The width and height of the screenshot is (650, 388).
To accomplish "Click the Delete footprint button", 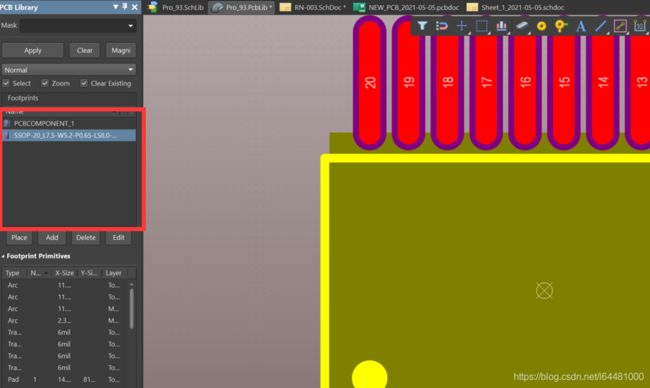I will coord(86,238).
